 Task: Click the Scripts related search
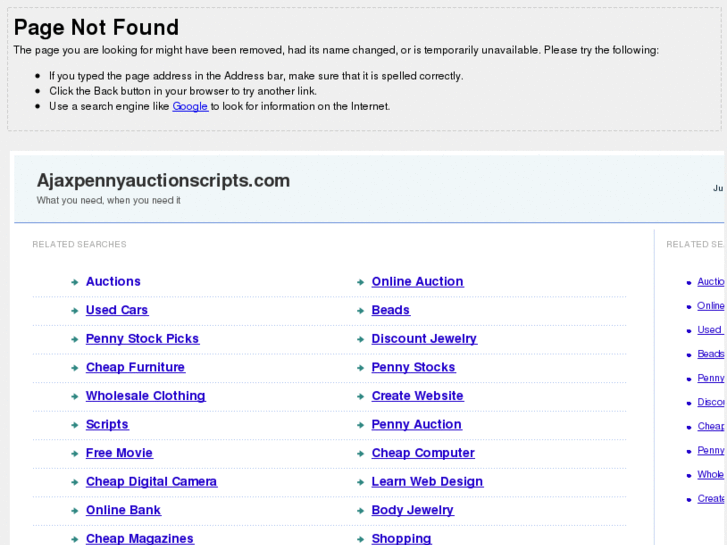point(107,425)
